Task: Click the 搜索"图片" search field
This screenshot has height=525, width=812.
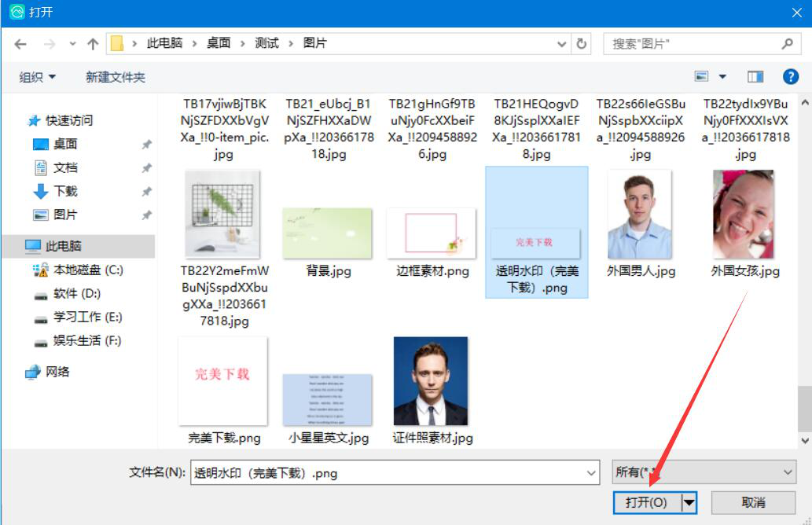Action: click(x=702, y=44)
